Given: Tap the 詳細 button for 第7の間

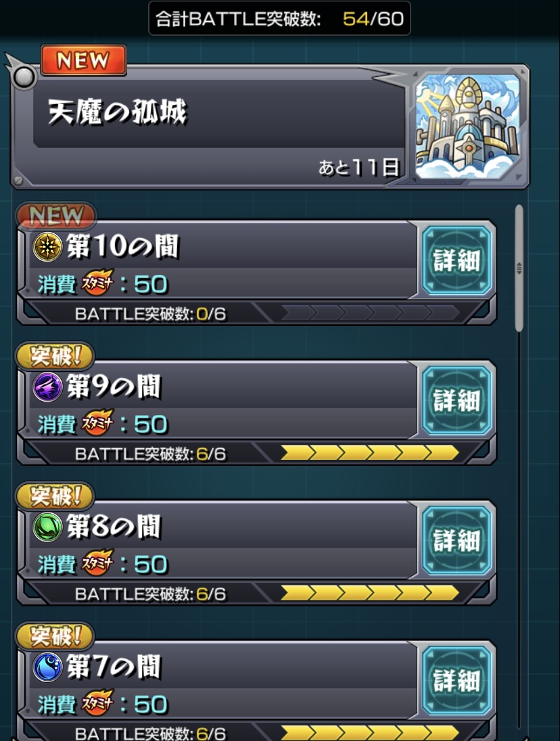Looking at the screenshot, I should [x=457, y=680].
